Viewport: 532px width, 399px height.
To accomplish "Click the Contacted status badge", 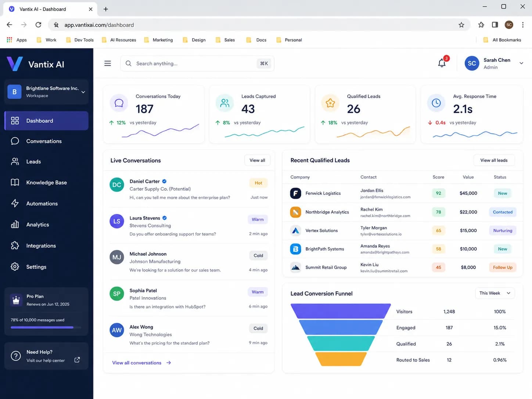I will [x=502, y=212].
